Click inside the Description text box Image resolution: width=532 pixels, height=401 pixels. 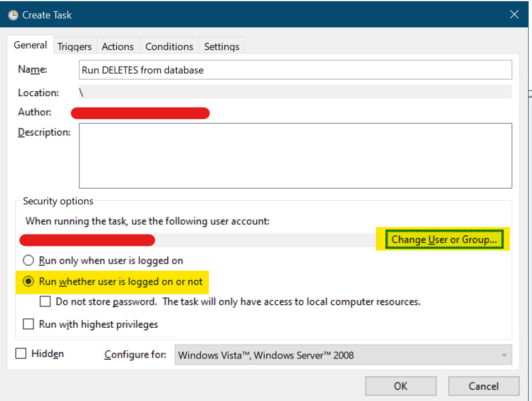295,155
